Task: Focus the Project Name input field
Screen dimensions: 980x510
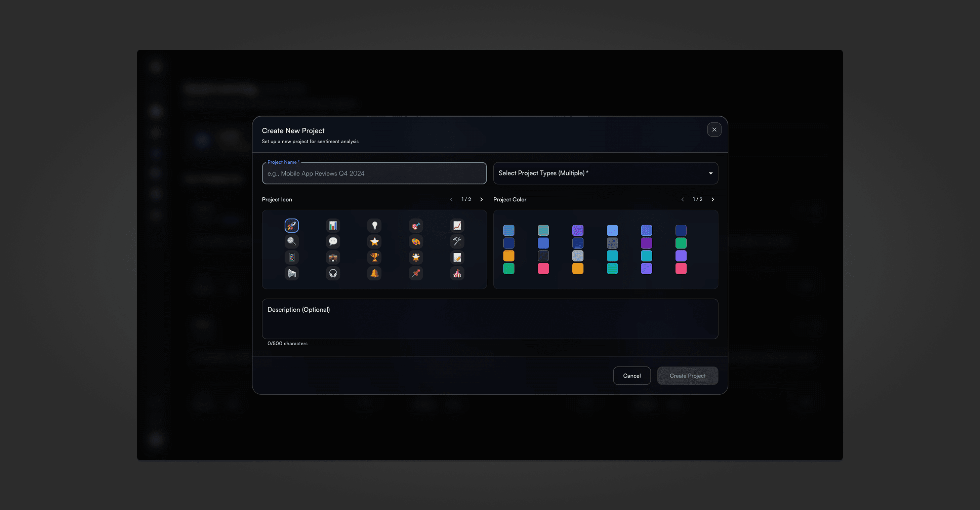Action: [x=374, y=173]
